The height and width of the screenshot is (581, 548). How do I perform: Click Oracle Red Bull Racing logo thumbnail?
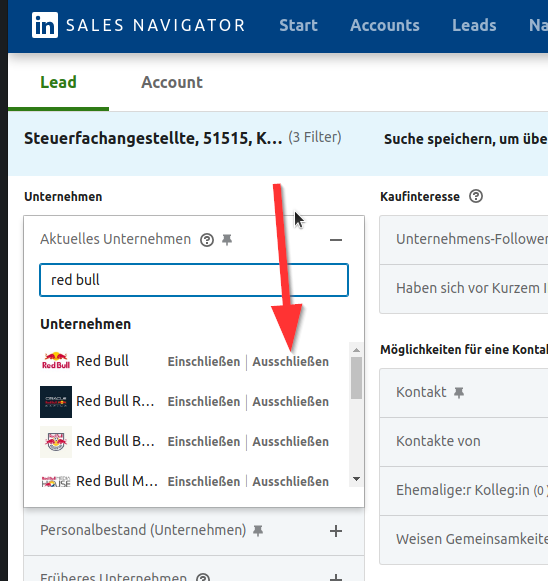tap(56, 402)
